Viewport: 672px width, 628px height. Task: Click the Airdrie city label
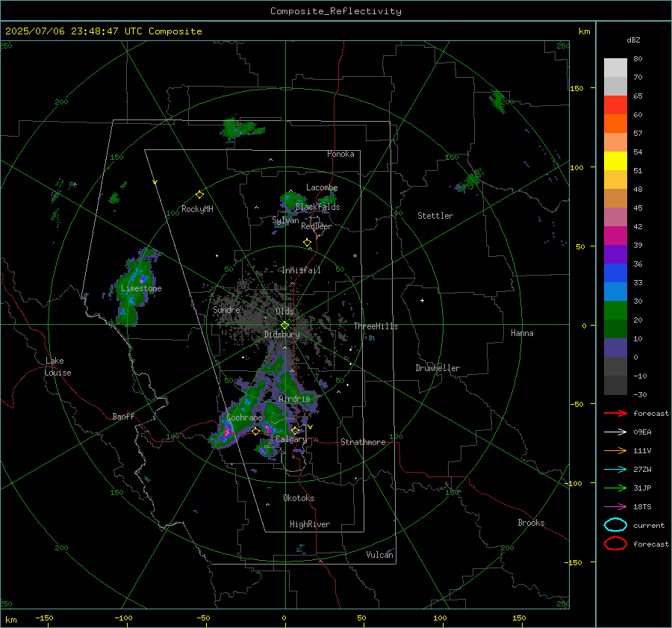click(294, 399)
